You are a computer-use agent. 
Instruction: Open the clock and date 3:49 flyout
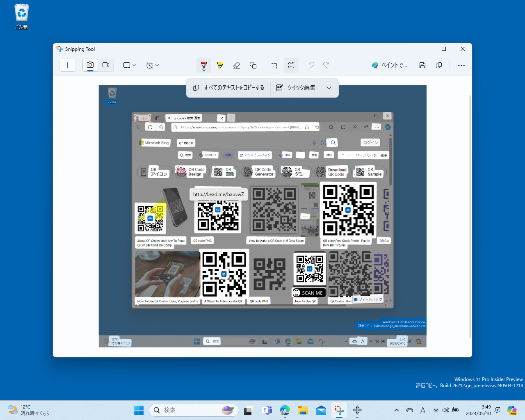[478, 410]
